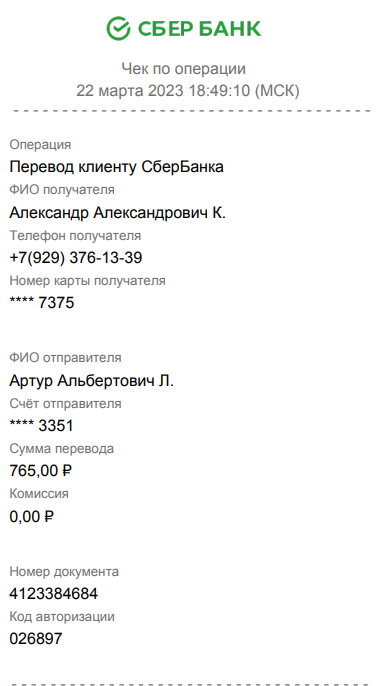Viewport: 378px width, 686px height.
Task: Click the 'Операция' label
Action: pos(40,145)
